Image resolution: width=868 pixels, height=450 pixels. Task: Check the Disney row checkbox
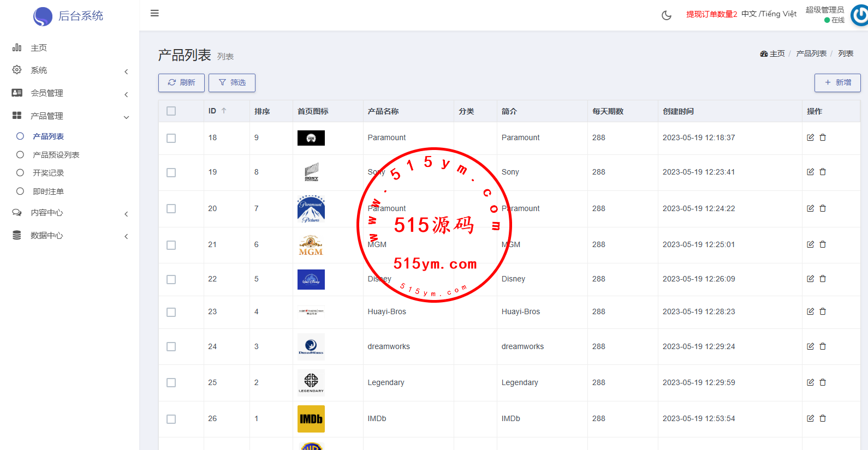pos(171,279)
